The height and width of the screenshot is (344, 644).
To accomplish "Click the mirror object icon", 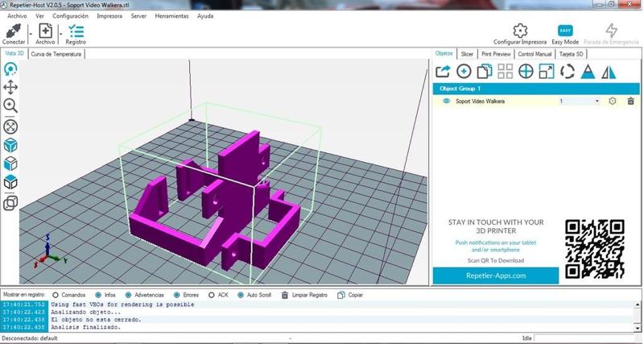I will click(609, 72).
